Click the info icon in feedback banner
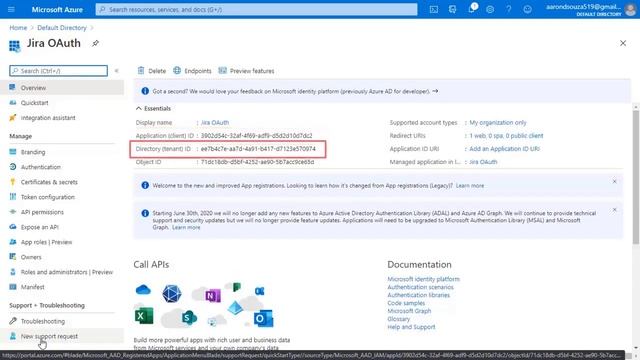This screenshot has height=360, width=640. point(145,91)
